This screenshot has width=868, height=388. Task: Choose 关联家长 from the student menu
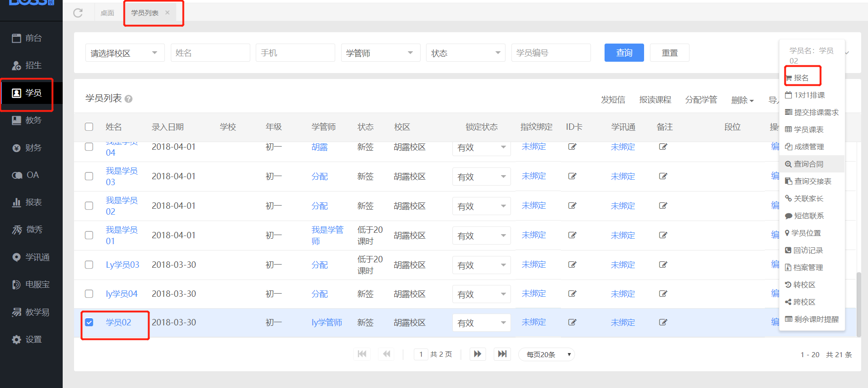804,198
